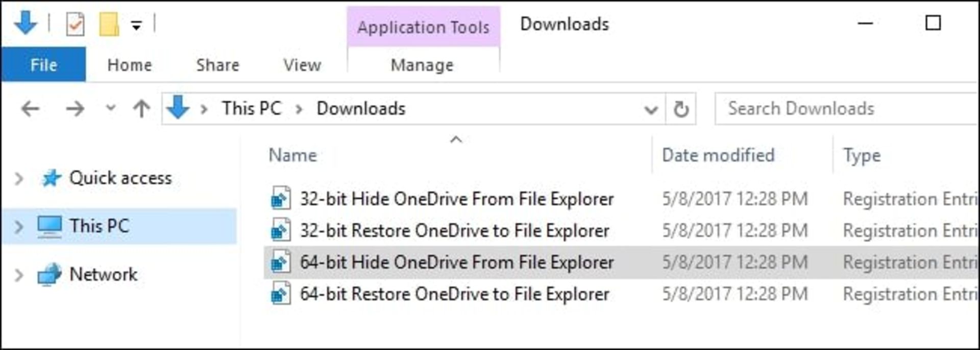
Task: Click the Search Downloads input box
Action: click(x=846, y=108)
